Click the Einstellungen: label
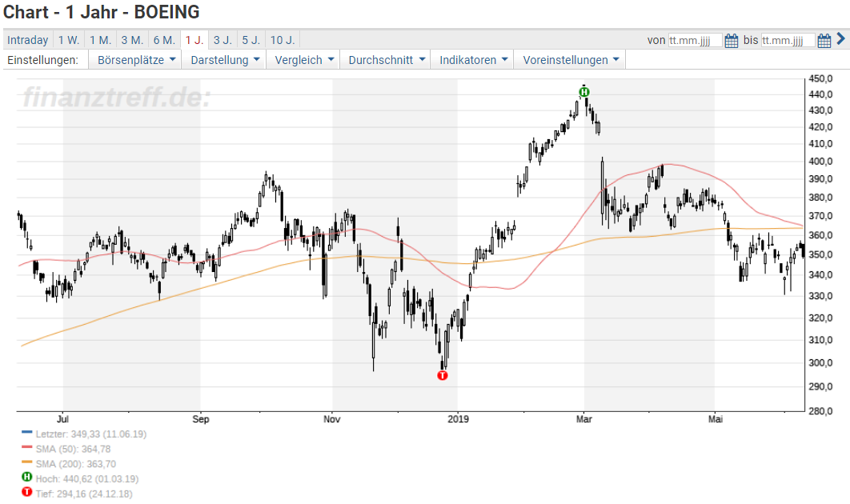The height and width of the screenshot is (504, 850). point(42,60)
